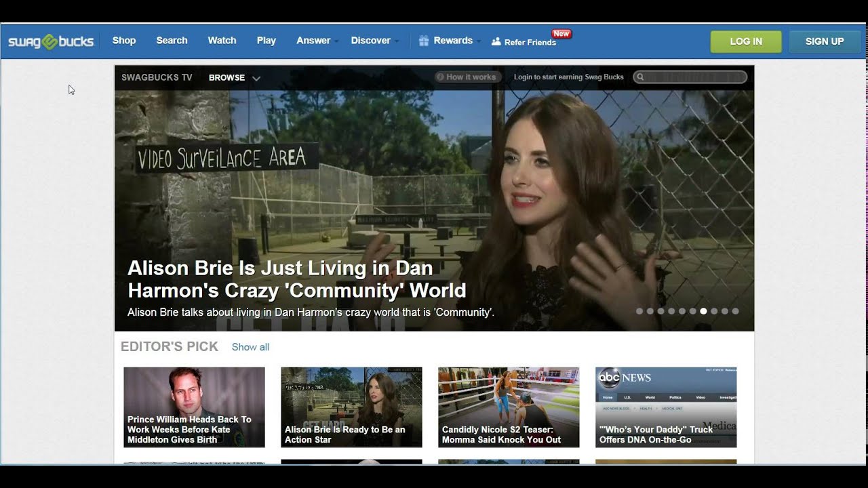Select the third carousel dot
The image size is (868, 488).
point(660,311)
